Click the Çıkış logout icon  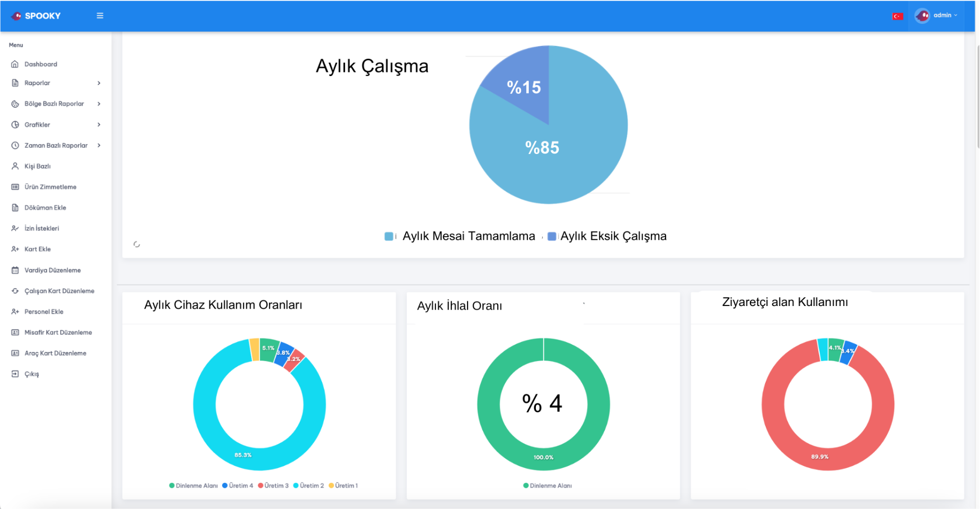click(x=15, y=374)
